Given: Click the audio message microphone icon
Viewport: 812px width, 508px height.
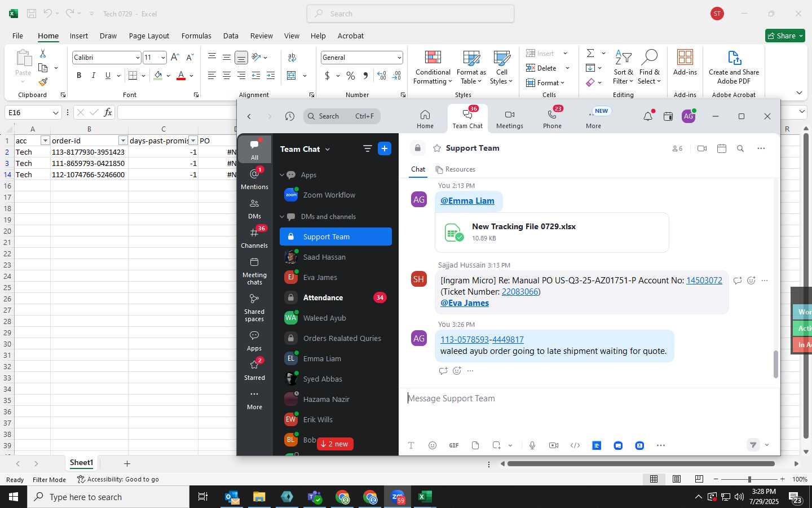Looking at the screenshot, I should [532, 445].
